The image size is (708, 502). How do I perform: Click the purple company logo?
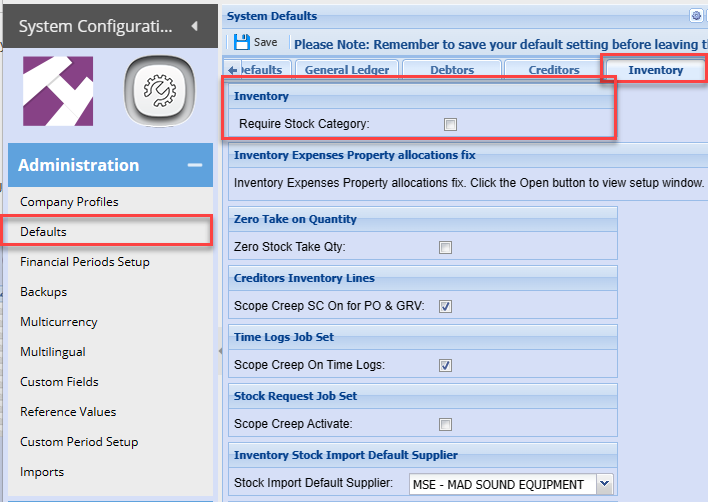(x=58, y=91)
